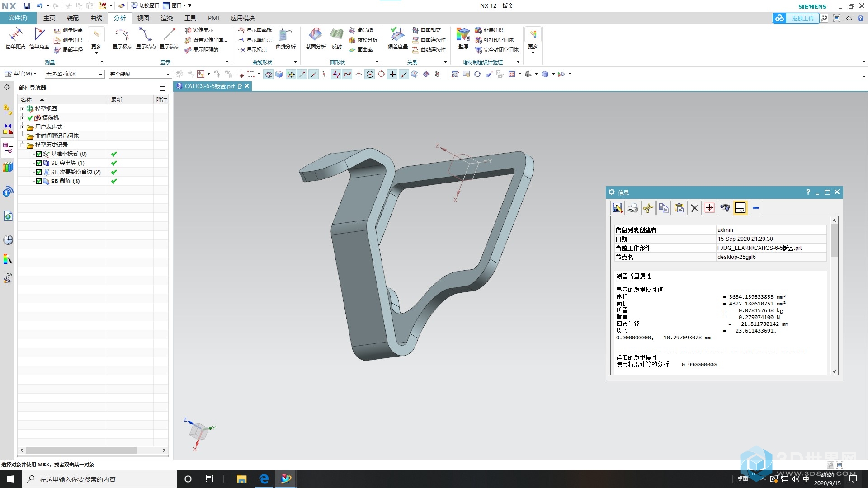The image size is (868, 488).
Task: Click the save icon in title bar
Action: point(27,6)
